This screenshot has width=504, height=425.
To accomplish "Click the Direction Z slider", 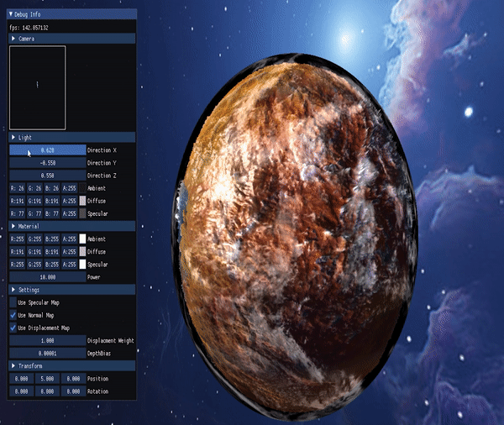I will (x=48, y=176).
